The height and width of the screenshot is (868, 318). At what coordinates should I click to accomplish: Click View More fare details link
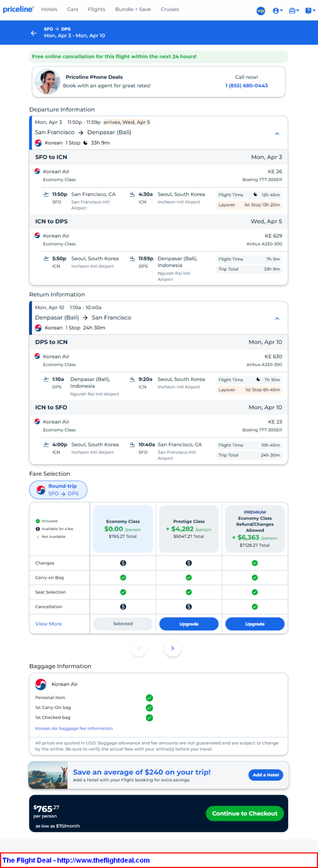click(x=48, y=624)
